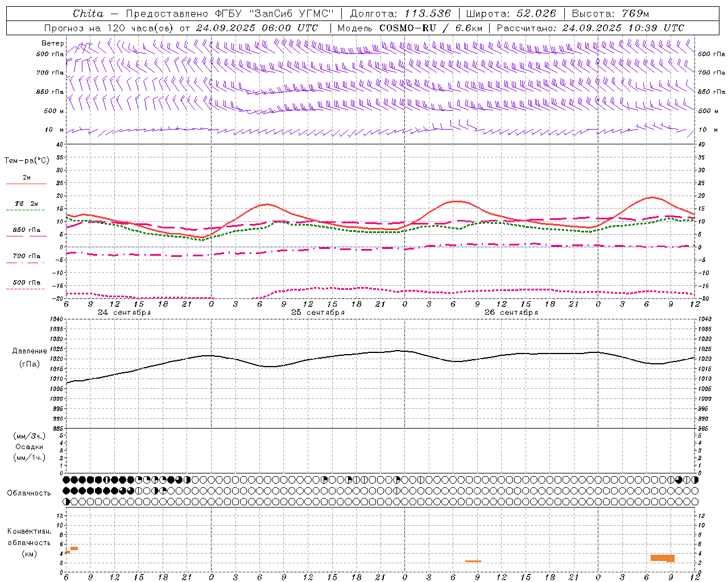Click the station name "Chita" in header
This screenshot has height=582, width=728.
click(x=88, y=14)
